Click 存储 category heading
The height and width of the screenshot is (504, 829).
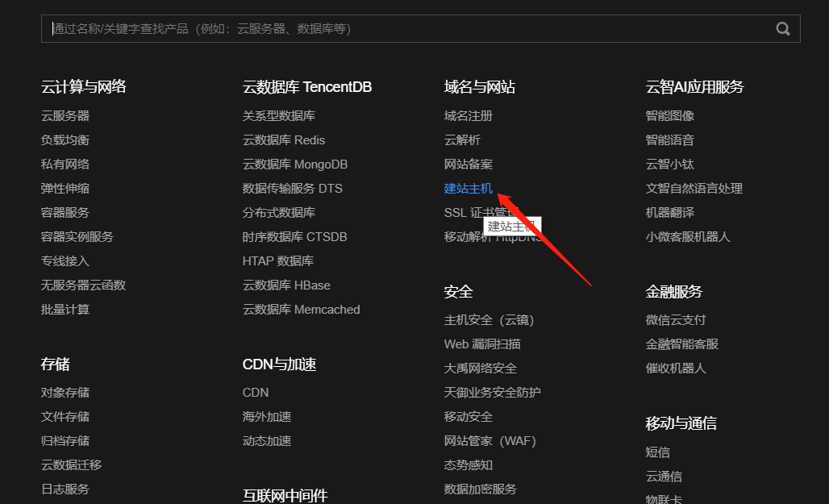point(55,364)
